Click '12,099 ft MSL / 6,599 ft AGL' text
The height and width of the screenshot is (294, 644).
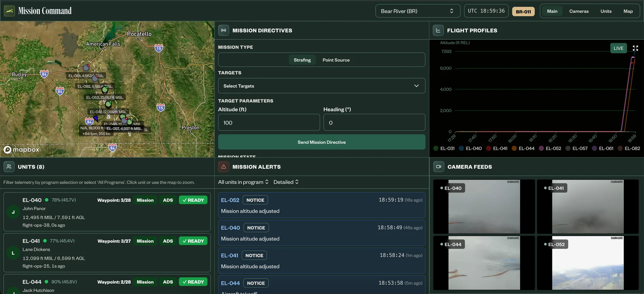click(x=54, y=258)
